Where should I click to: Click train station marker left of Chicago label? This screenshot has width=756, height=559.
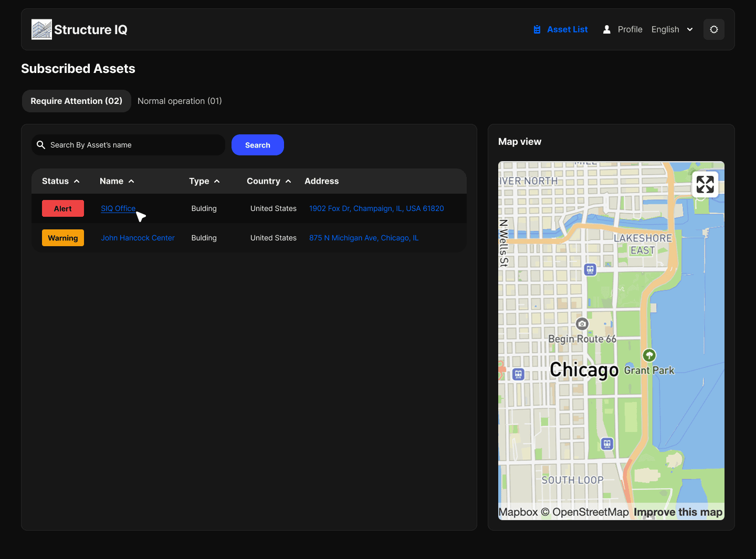[x=518, y=374]
